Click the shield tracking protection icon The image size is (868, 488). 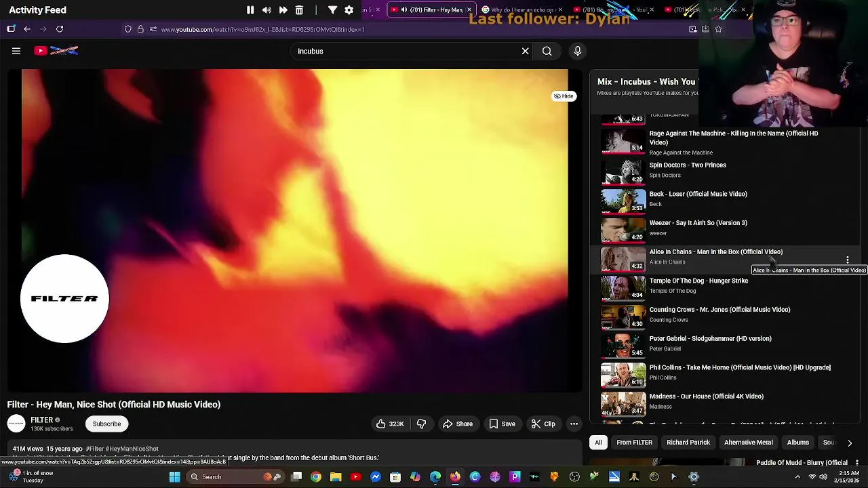127,29
